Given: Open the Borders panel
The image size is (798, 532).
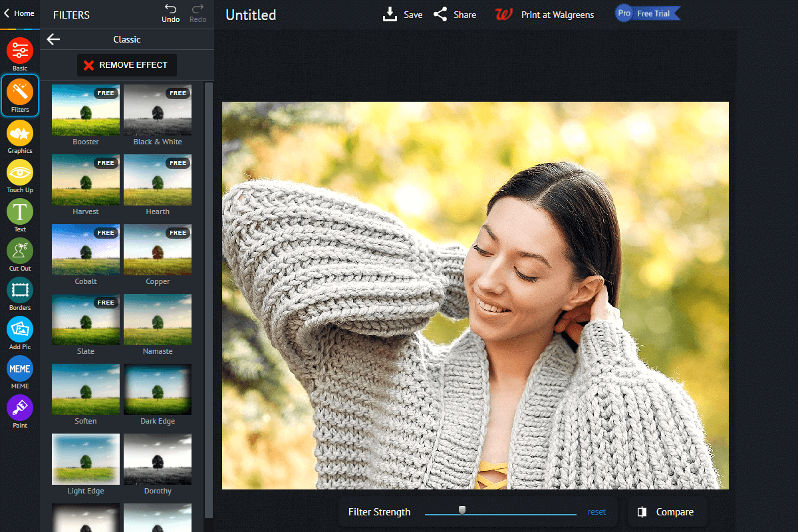Looking at the screenshot, I should click(19, 291).
